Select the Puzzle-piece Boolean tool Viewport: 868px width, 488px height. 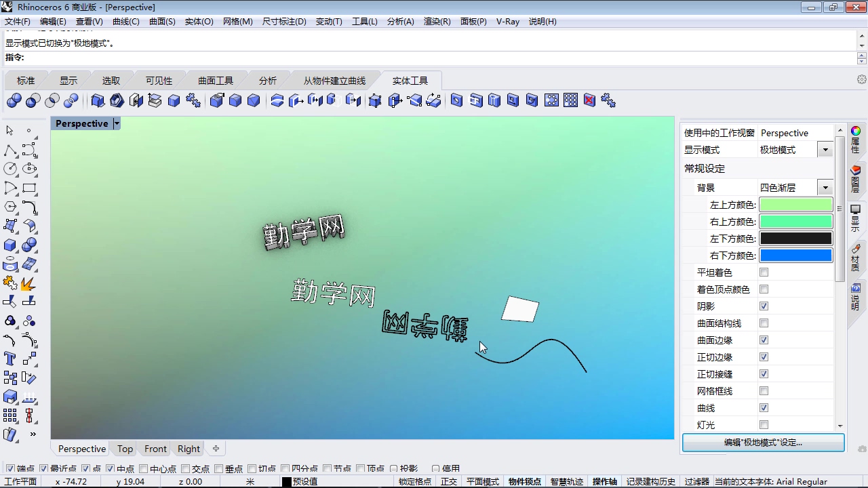click(x=10, y=283)
